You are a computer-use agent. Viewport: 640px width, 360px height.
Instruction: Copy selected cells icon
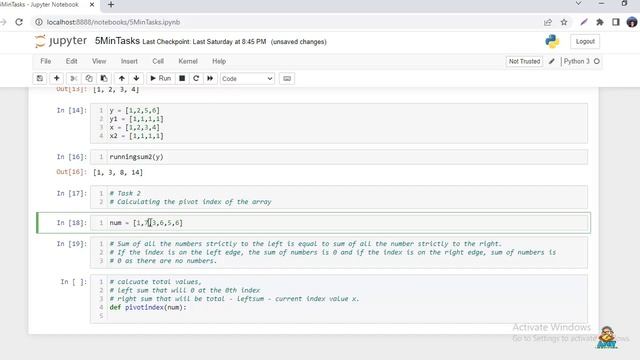click(x=89, y=78)
